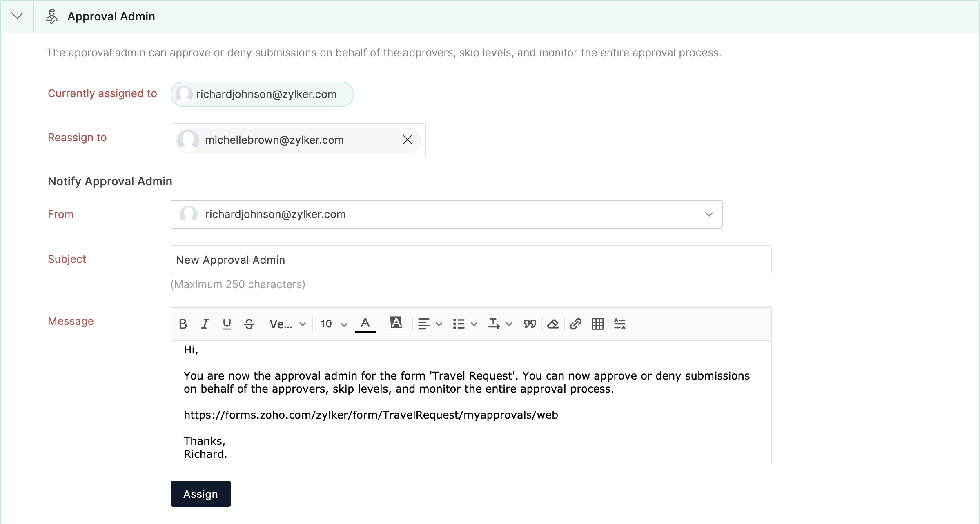Remove michellebrown@zylker.com from Reassign to
Screen dimensions: 980x524
point(407,140)
